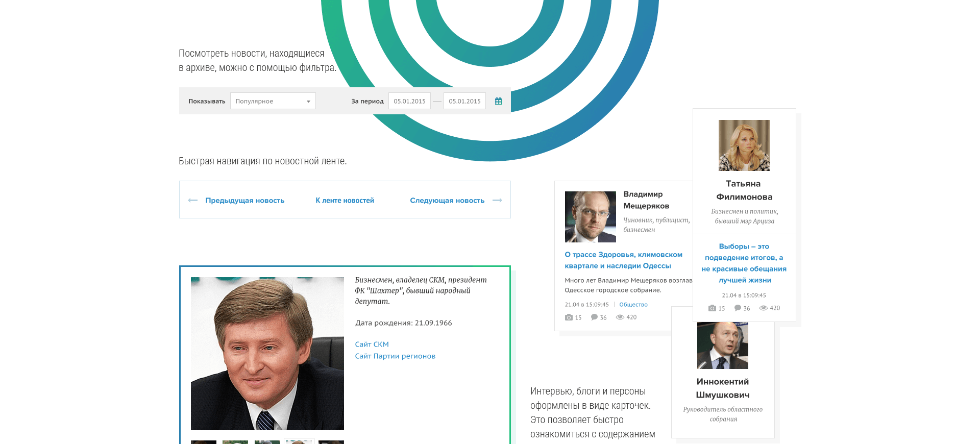Image resolution: width=980 pixels, height=444 pixels.
Task: Click timestamp 21.04 в 15:09:45 in Мещеряков card
Action: pyautogui.click(x=586, y=305)
